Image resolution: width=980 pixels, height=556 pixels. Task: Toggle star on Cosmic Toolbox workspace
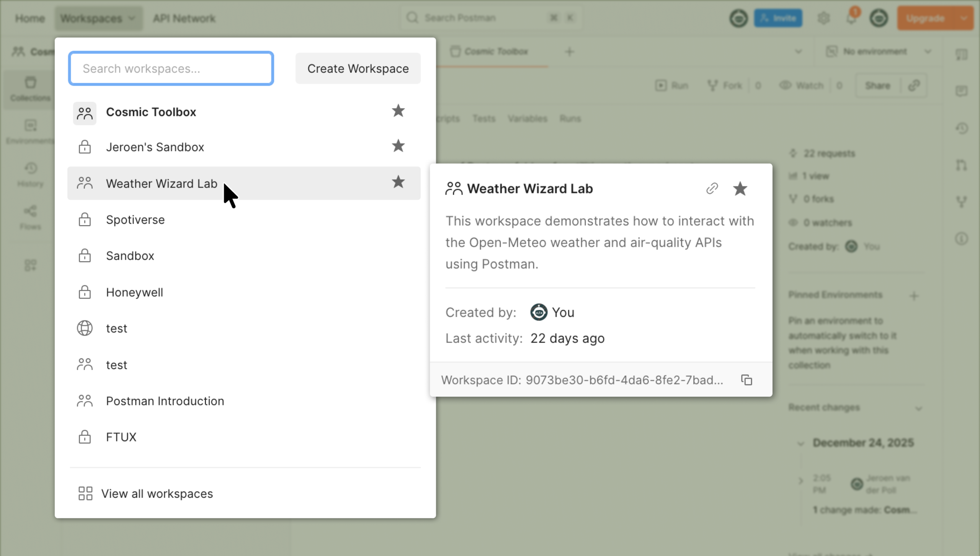(398, 111)
